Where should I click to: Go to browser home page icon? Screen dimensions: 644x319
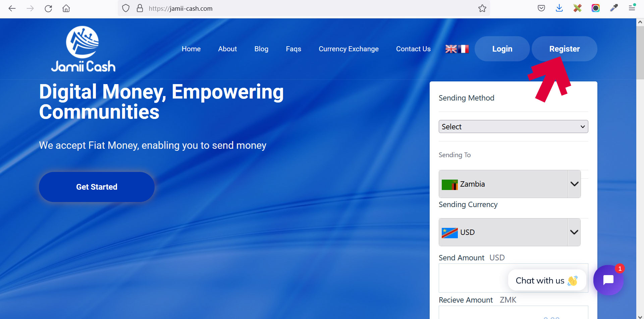pos(66,8)
